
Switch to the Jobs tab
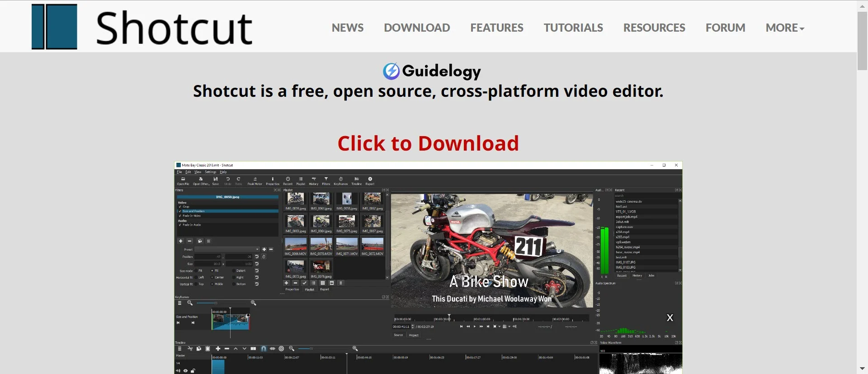pyautogui.click(x=651, y=275)
